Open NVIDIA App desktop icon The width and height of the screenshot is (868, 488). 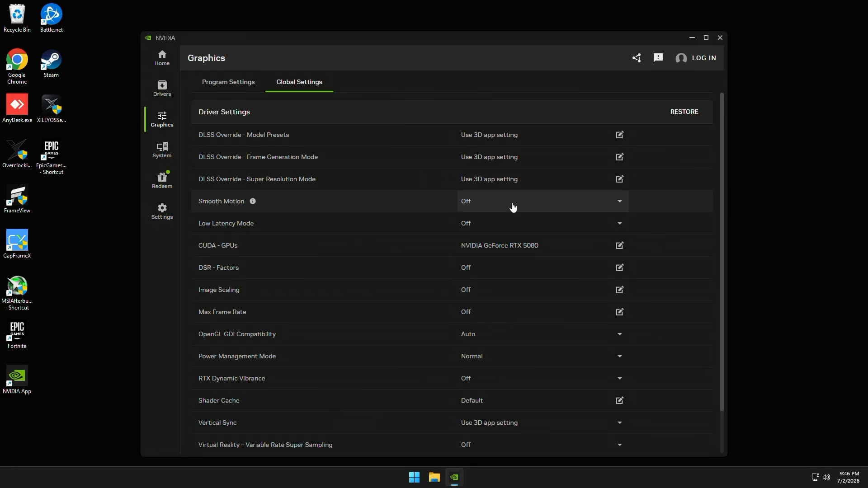[17, 380]
